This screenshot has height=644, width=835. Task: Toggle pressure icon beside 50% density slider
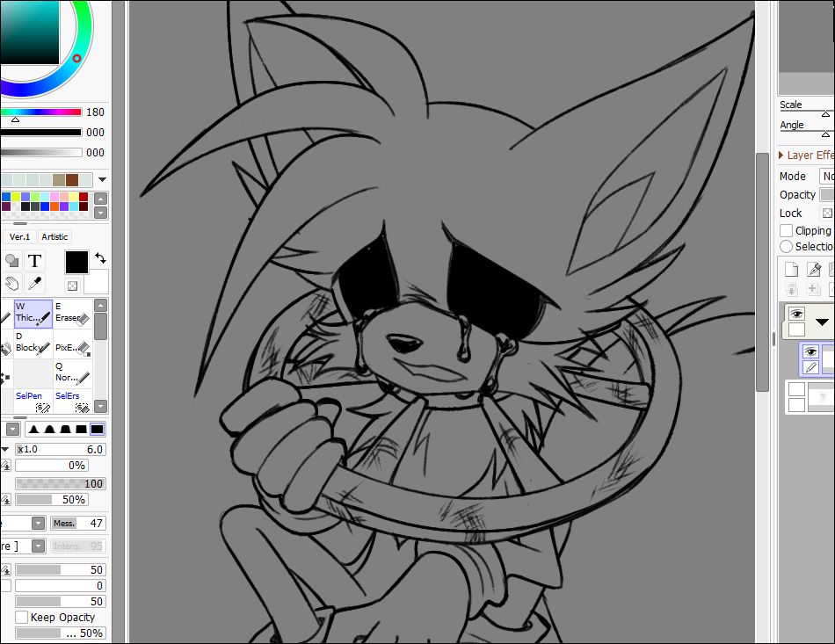pyautogui.click(x=5, y=500)
